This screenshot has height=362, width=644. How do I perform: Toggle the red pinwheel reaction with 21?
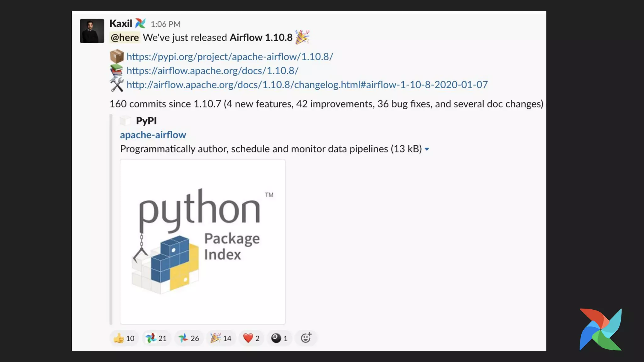click(x=156, y=338)
